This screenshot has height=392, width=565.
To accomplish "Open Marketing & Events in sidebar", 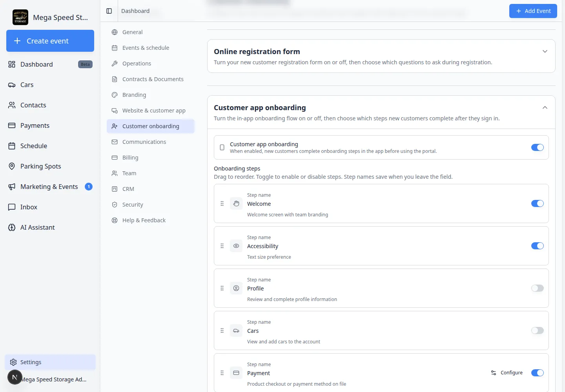I will click(50, 187).
